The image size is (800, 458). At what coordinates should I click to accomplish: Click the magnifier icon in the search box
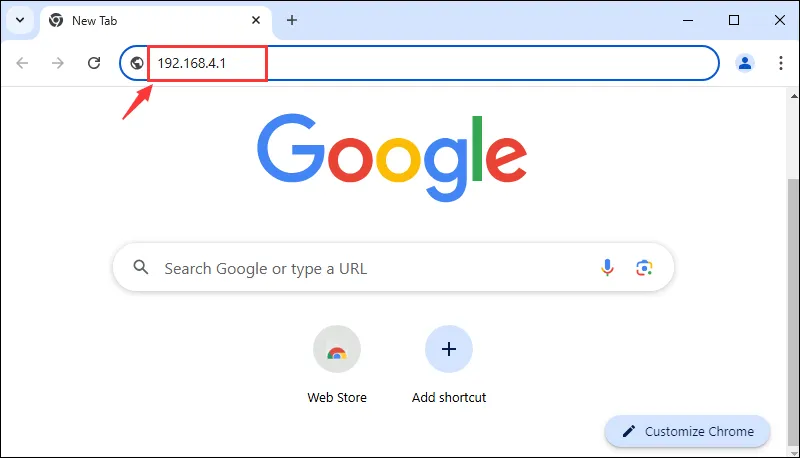[141, 268]
